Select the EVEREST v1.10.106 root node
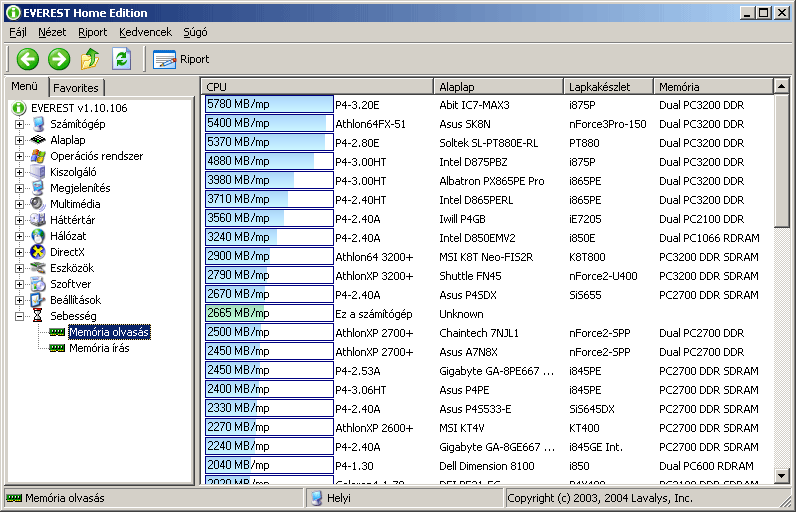 [79, 108]
